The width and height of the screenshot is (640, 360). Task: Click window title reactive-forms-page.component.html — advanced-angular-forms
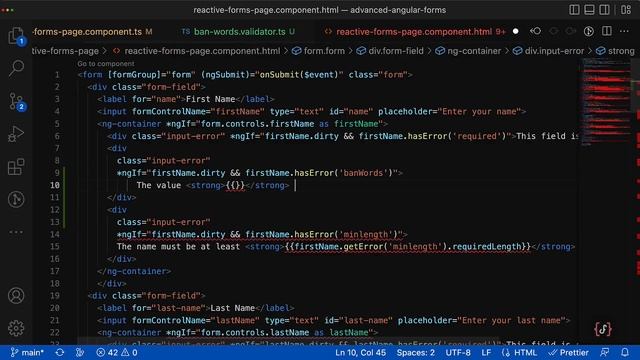pos(320,10)
